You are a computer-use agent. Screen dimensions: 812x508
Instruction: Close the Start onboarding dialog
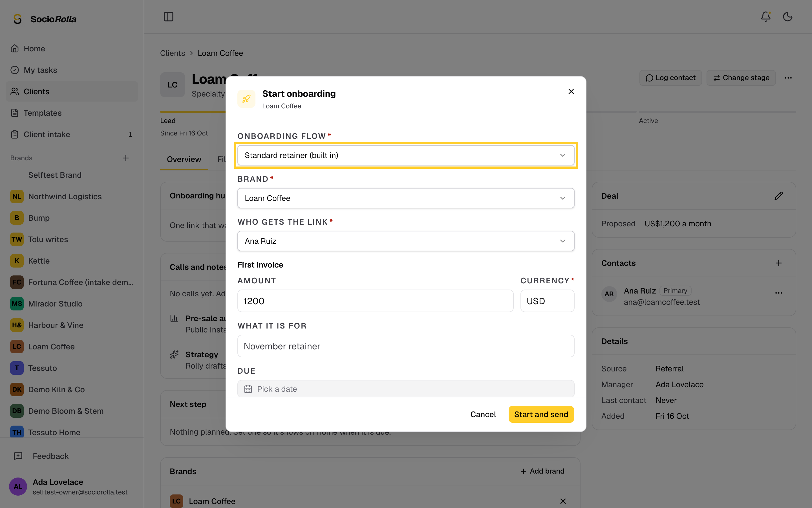571,91
